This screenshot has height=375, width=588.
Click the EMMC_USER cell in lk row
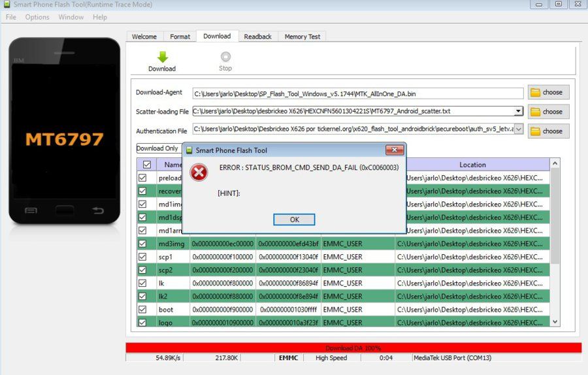[x=358, y=283]
